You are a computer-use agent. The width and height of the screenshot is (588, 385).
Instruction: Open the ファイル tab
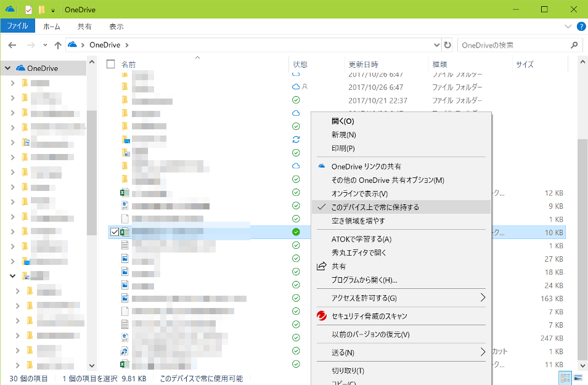pyautogui.click(x=17, y=26)
